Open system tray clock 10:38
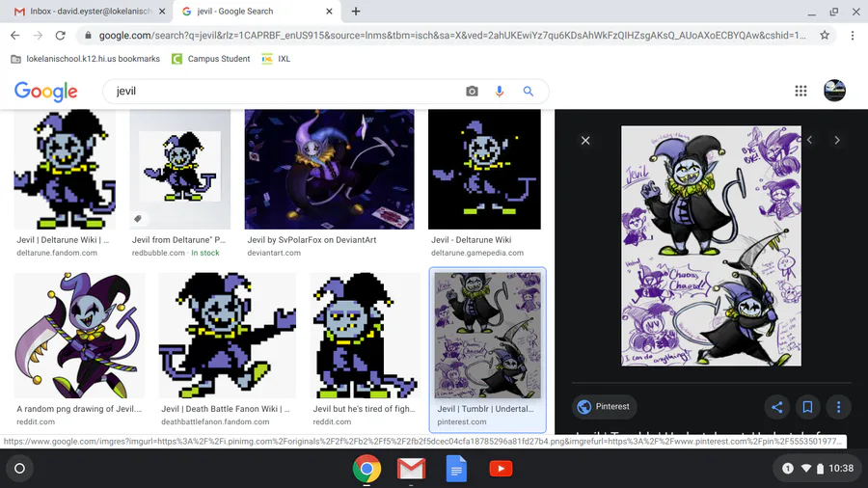 point(841,469)
